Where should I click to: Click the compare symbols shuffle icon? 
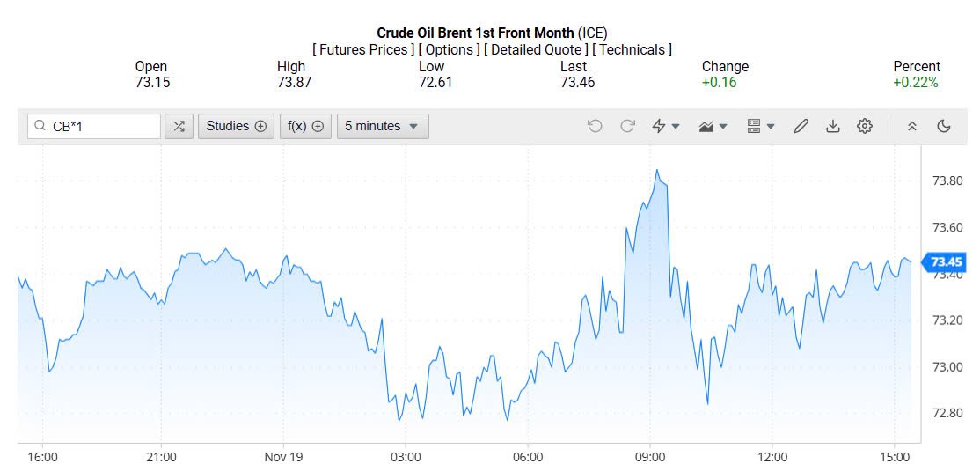pyautogui.click(x=179, y=126)
